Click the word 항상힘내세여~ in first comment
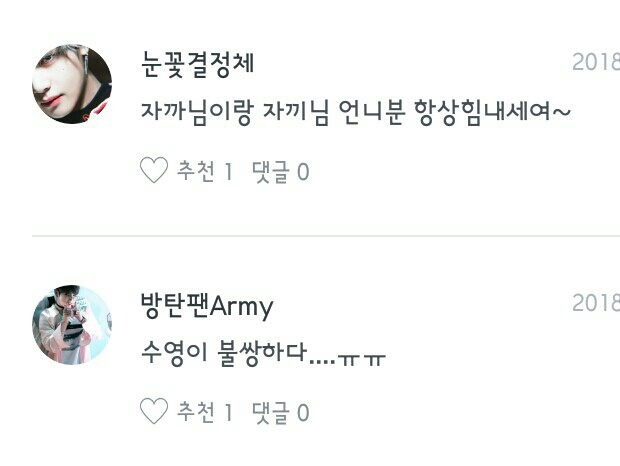This screenshot has height=466, width=620. (492, 112)
